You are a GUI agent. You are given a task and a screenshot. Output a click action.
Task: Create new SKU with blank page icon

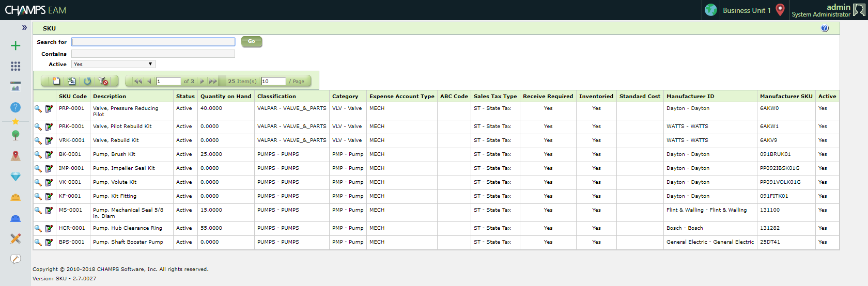pos(56,81)
